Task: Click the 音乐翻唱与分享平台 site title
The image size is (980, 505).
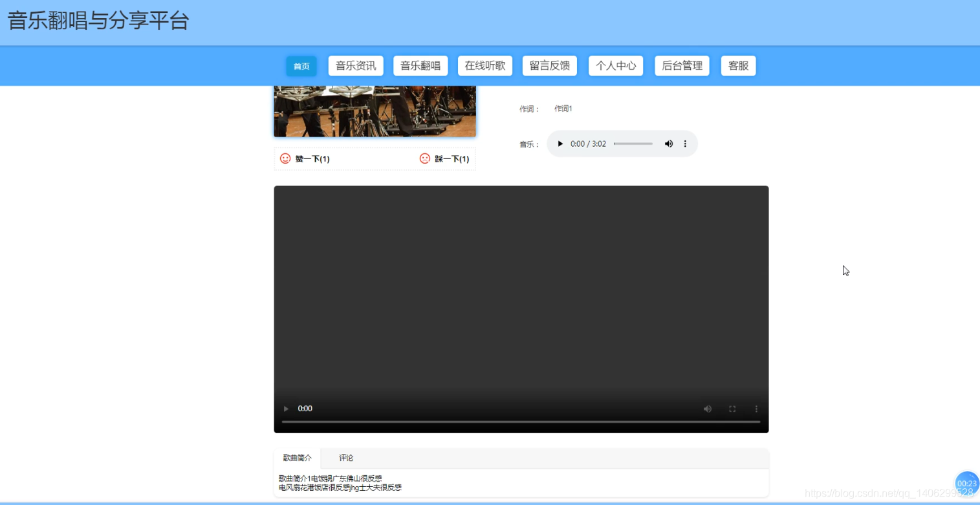Action: (98, 21)
